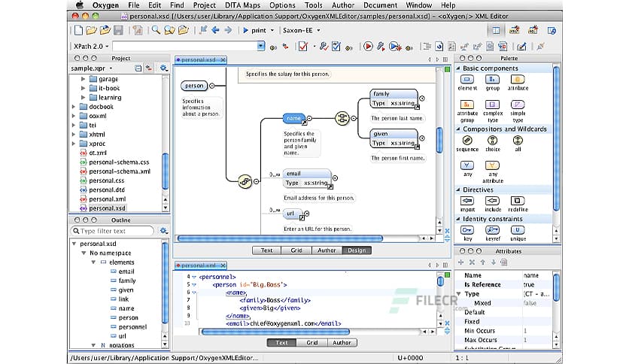Choose the redefine directive icon
Screen dimensions: 629x364
tap(518, 201)
